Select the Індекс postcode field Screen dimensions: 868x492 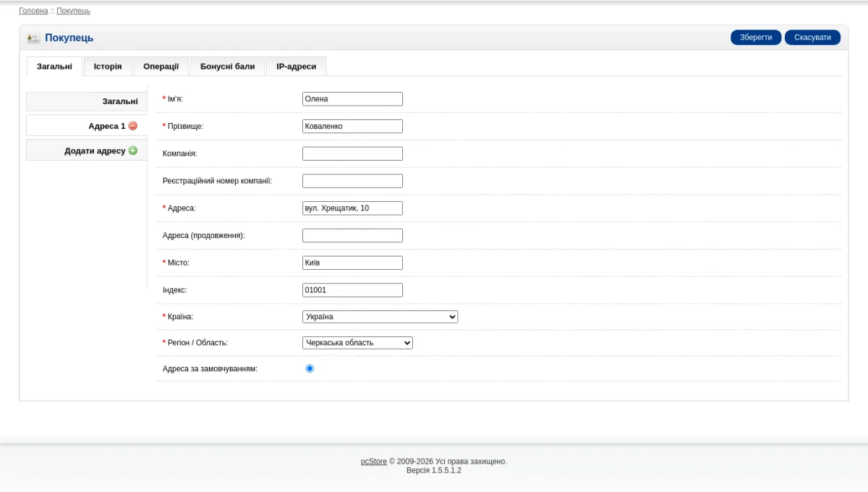pyautogui.click(x=352, y=290)
